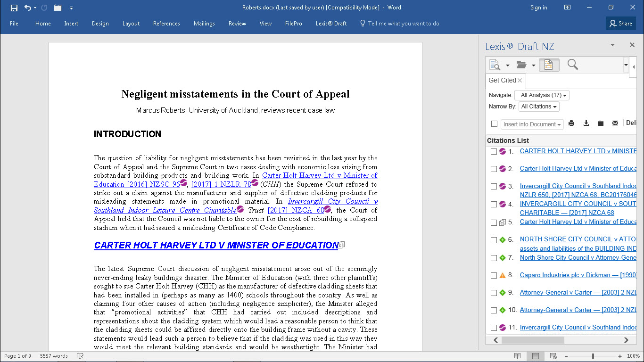Viewport: 644px width, 362px height.
Task: Switch to Read Mode view icon
Action: click(x=517, y=356)
